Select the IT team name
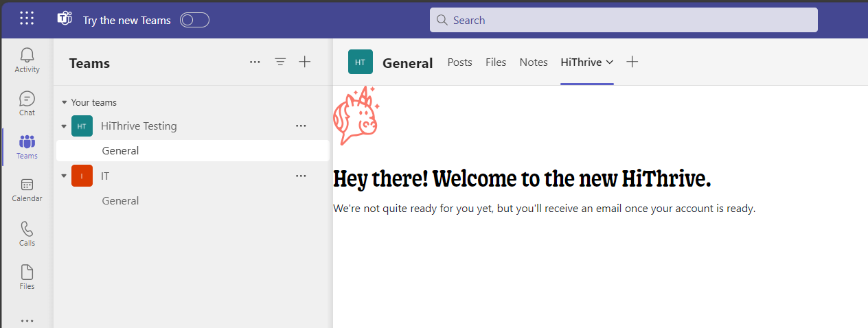The image size is (868, 328). pos(105,176)
